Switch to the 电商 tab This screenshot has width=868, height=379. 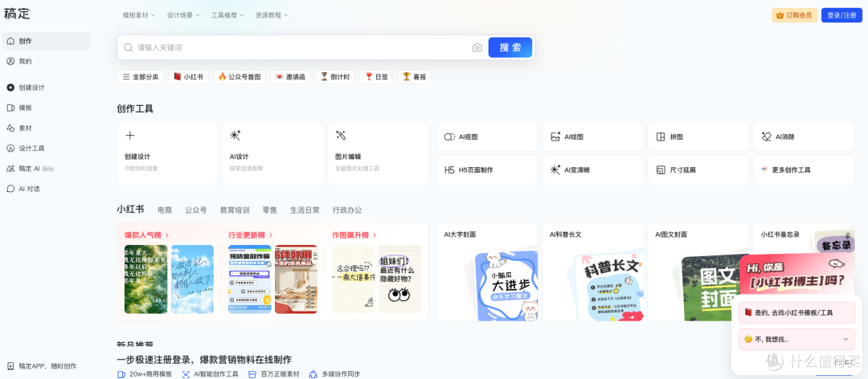[x=165, y=210]
